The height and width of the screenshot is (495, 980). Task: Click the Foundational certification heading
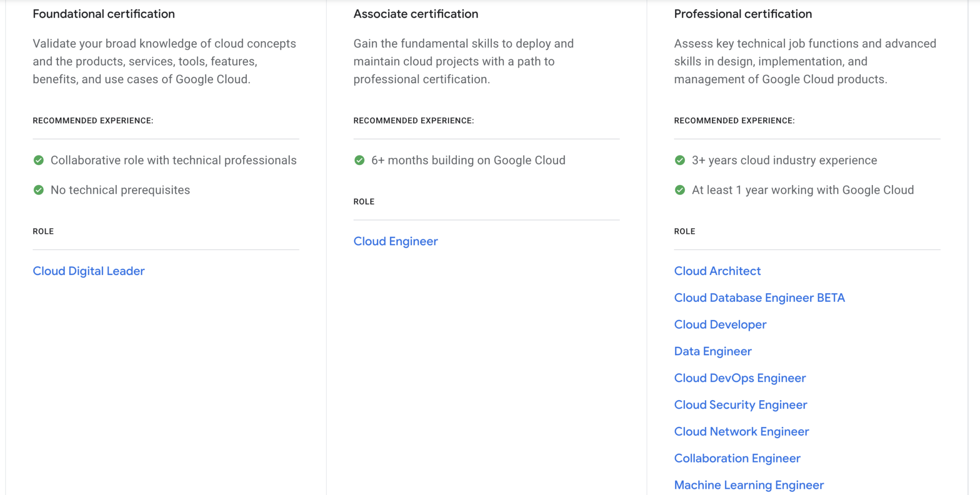tap(103, 14)
